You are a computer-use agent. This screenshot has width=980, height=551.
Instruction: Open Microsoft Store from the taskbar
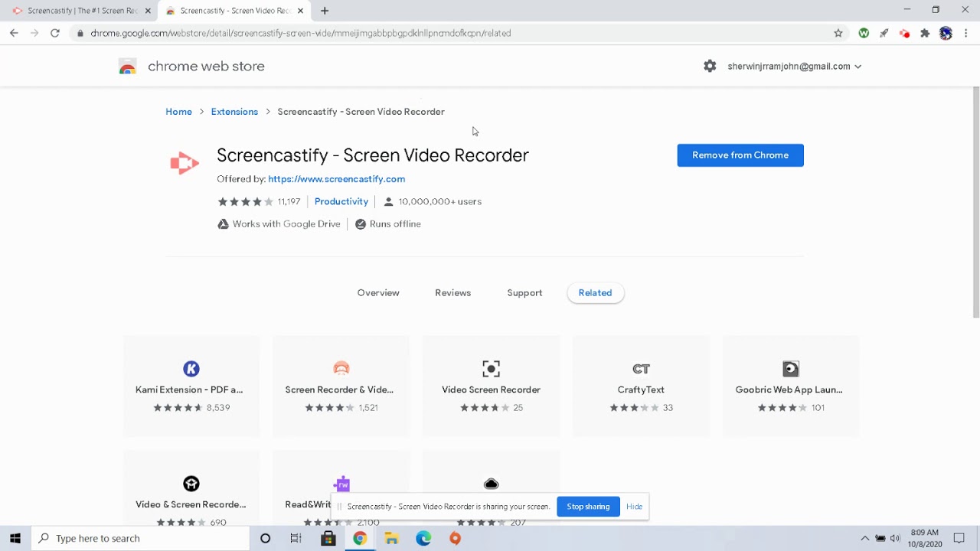328,538
